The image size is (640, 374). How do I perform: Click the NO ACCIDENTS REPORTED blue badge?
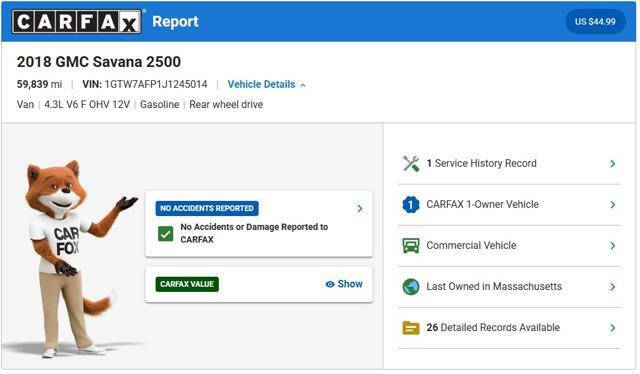pos(207,208)
